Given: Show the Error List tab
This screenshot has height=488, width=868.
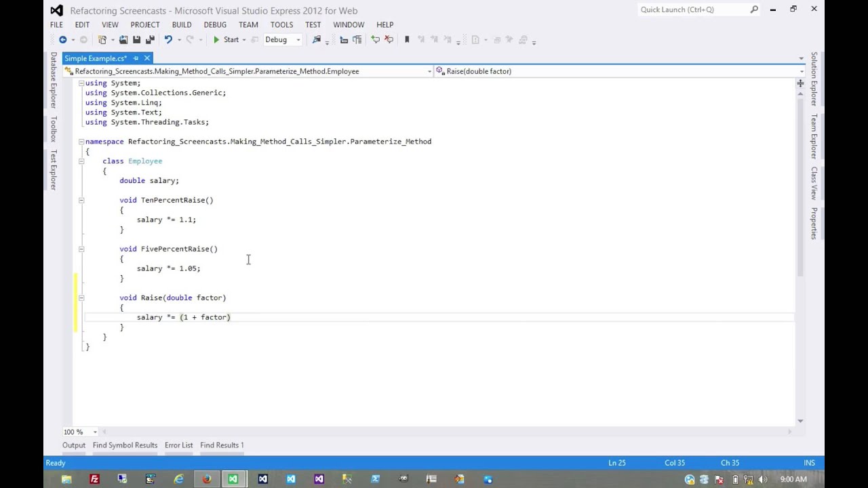Looking at the screenshot, I should point(178,445).
